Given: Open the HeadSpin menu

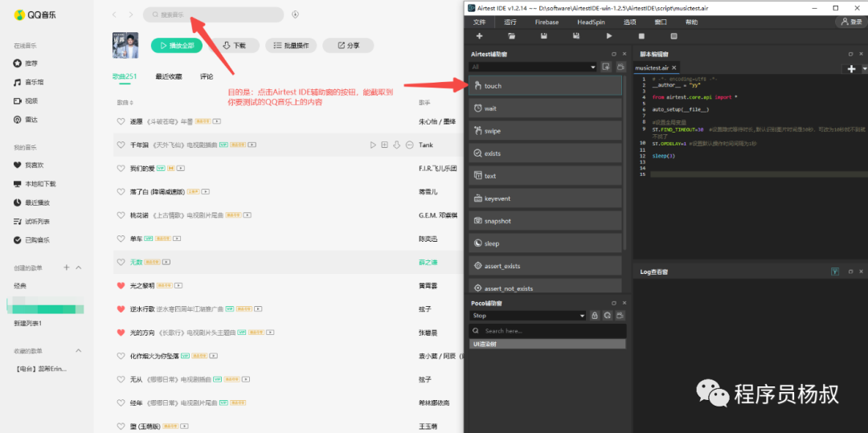Looking at the screenshot, I should 591,22.
